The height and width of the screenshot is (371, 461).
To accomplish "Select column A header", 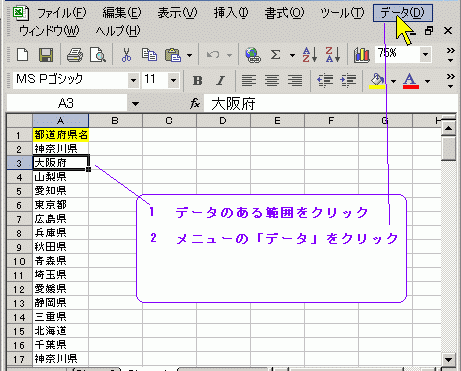I will (x=60, y=120).
